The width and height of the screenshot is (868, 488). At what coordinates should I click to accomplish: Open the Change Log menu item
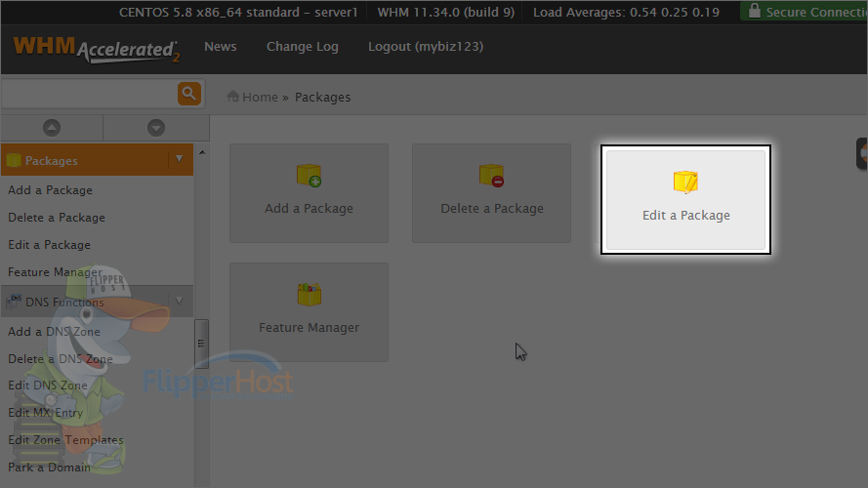pyautogui.click(x=303, y=47)
